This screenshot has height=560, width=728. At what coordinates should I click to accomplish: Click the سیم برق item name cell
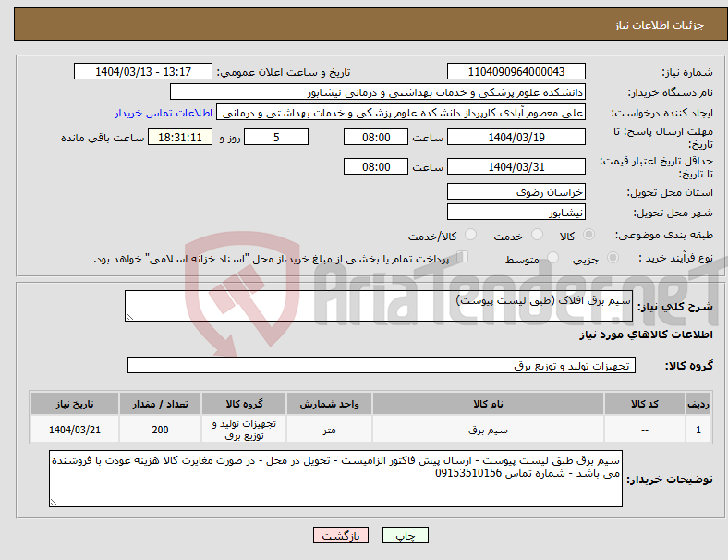point(488,430)
